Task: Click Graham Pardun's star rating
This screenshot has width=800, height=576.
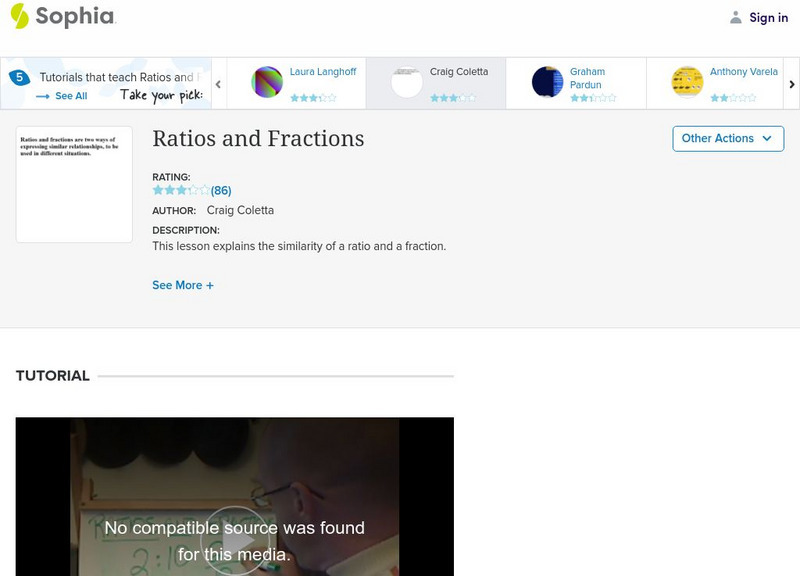Action: [593, 98]
